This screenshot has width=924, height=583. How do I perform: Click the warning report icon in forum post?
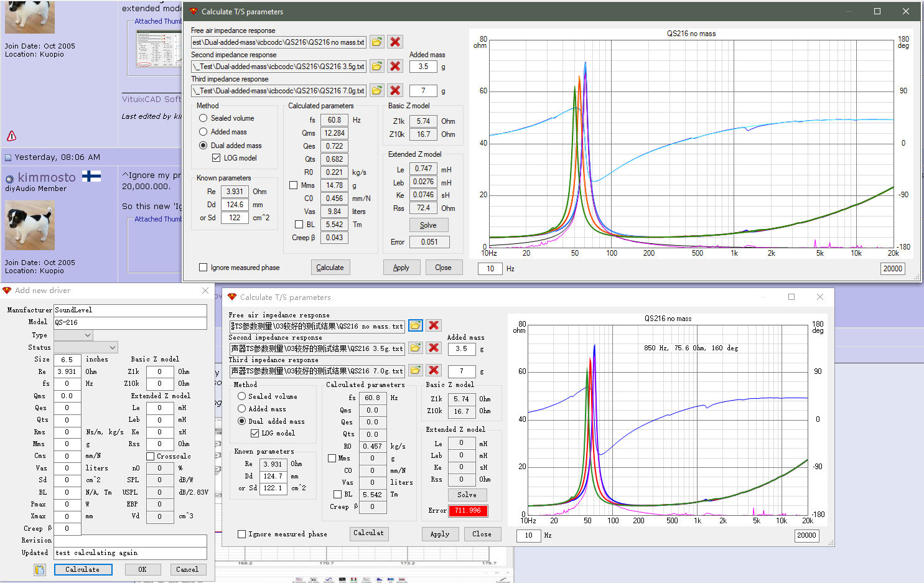coord(11,136)
